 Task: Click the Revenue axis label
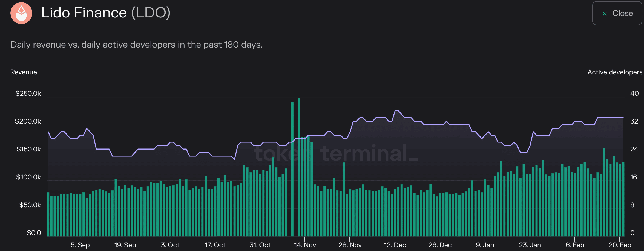[x=24, y=72]
